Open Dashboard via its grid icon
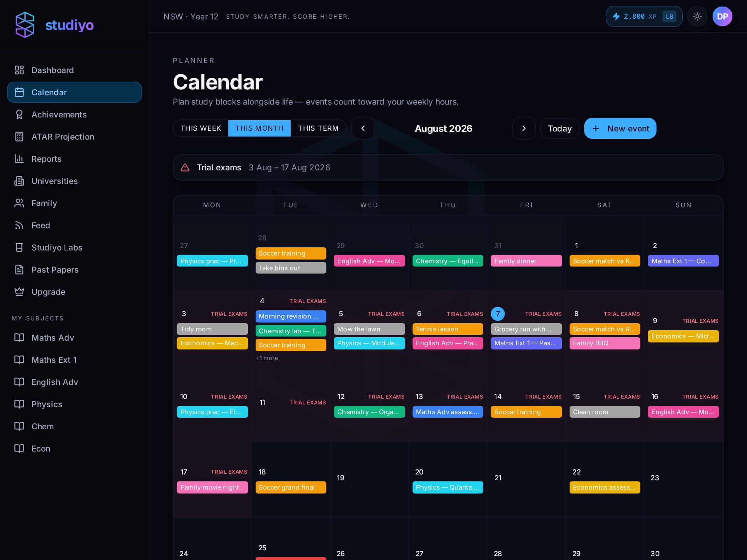The image size is (747, 560). 19,70
